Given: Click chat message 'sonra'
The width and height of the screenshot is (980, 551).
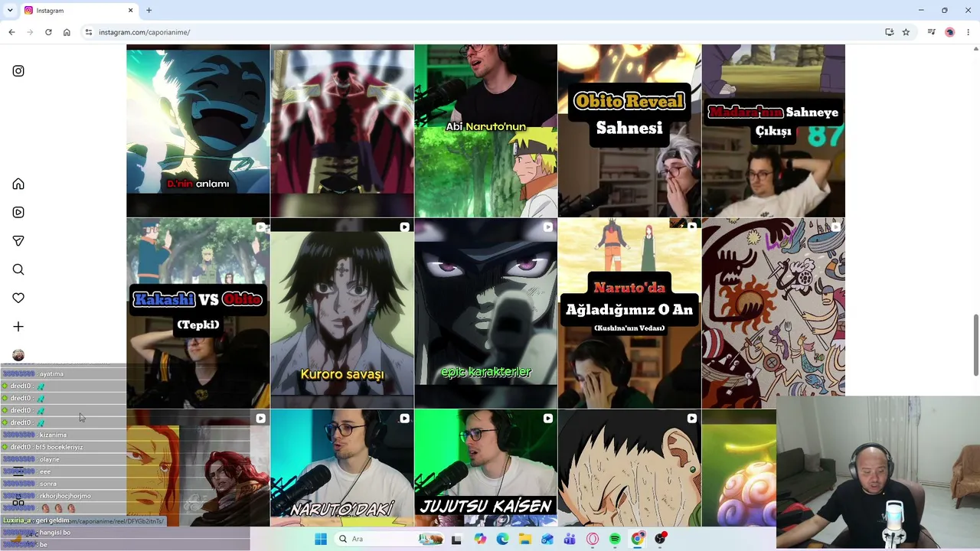Looking at the screenshot, I should click(48, 484).
